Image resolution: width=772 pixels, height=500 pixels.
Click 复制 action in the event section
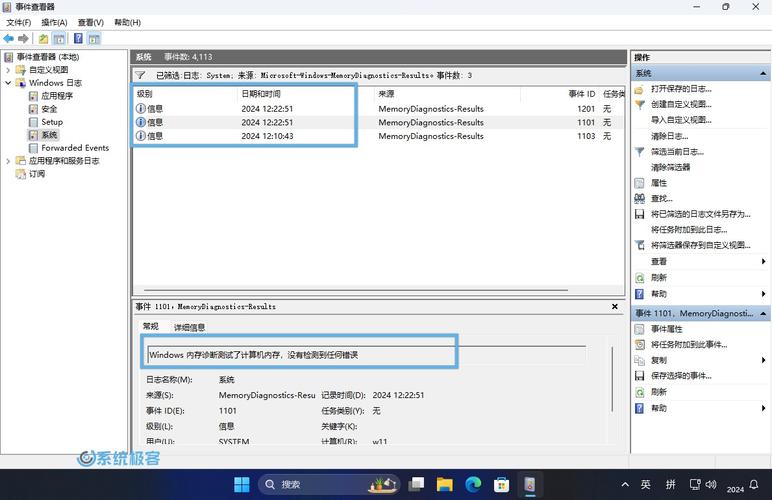click(x=659, y=360)
